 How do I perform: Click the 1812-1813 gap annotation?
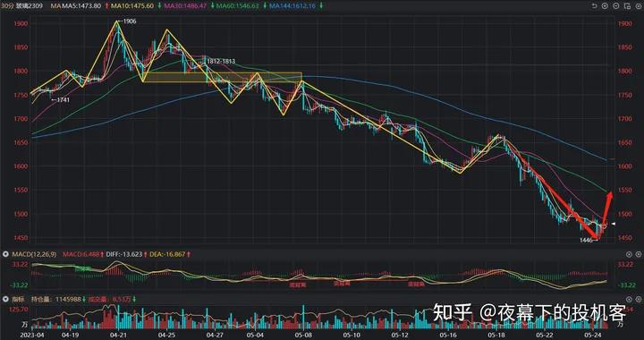coord(221,61)
